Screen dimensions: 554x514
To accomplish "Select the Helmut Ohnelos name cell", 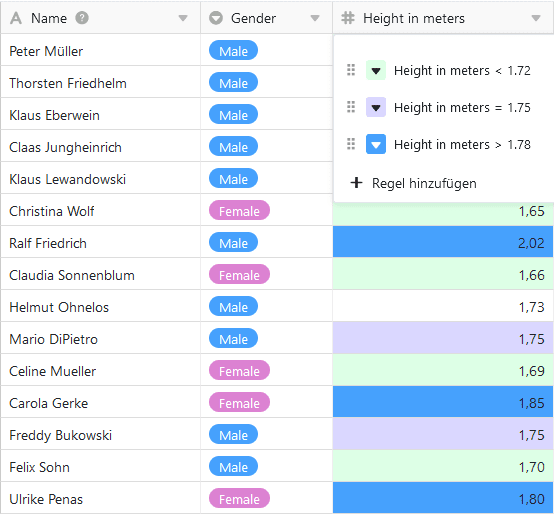I will tap(101, 306).
